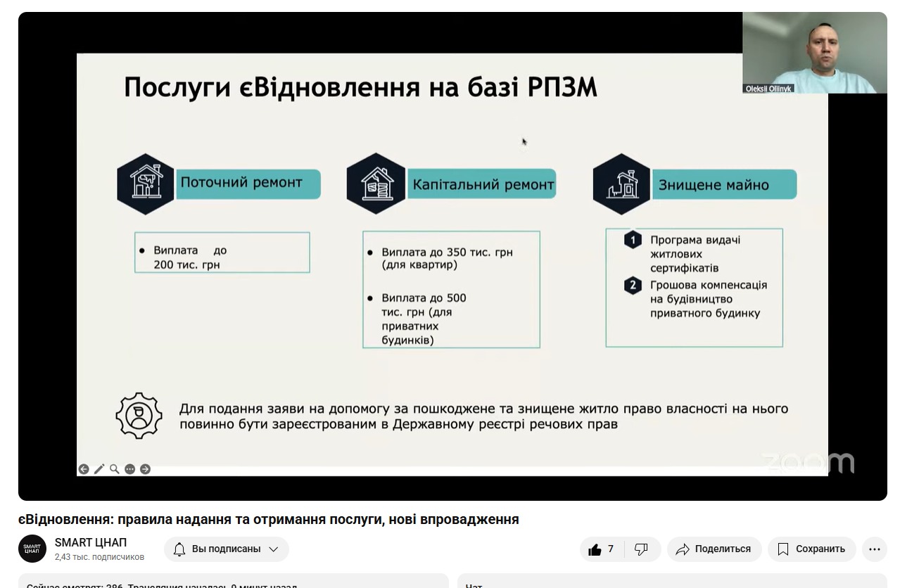Image resolution: width=900 pixels, height=588 pixels.
Task: Click the 2,43 тыс. подписчиков subscriber count
Action: pyautogui.click(x=99, y=557)
